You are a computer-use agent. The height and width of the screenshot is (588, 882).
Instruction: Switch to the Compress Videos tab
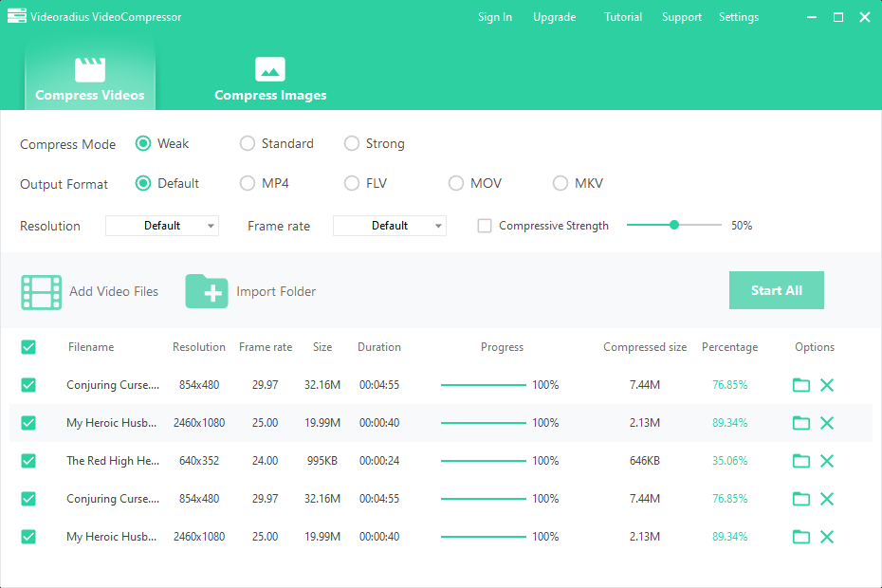pyautogui.click(x=90, y=80)
